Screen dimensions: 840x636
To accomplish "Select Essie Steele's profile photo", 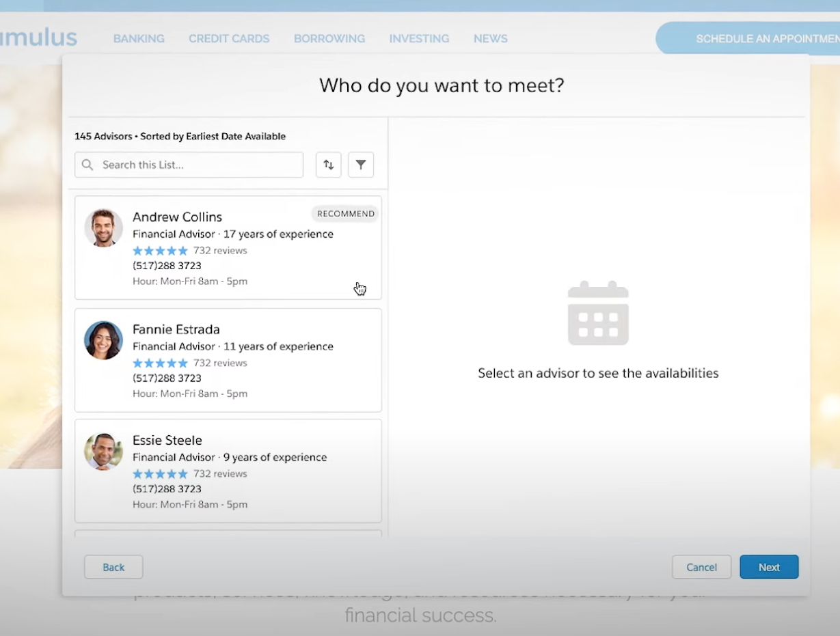I will [x=103, y=452].
